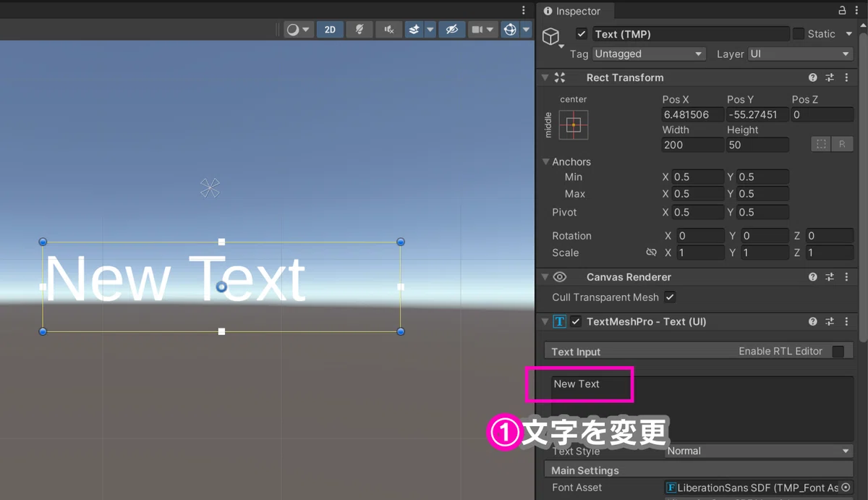Toggle 2D view mode in Scene toolbar
Image resolution: width=868 pixels, height=500 pixels.
tap(330, 30)
